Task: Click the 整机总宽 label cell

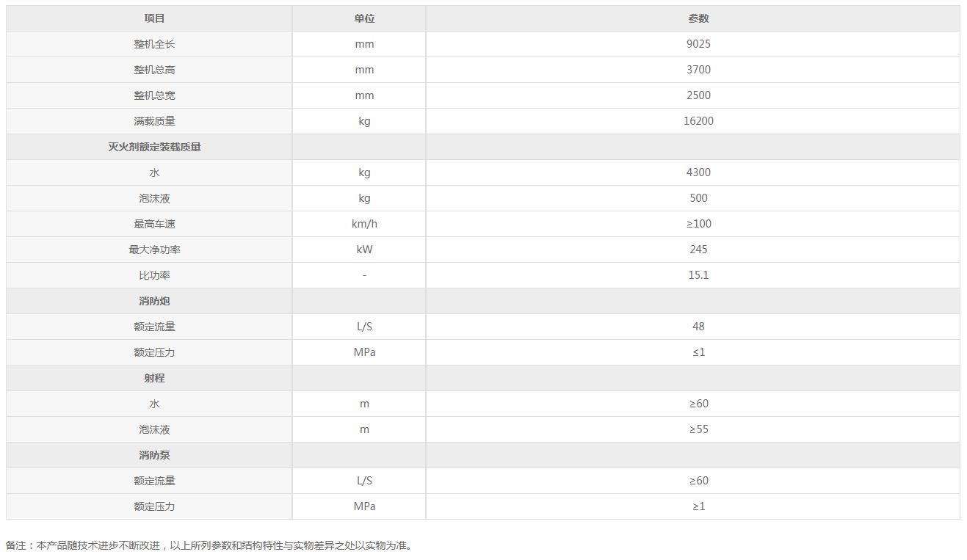Action: [149, 95]
